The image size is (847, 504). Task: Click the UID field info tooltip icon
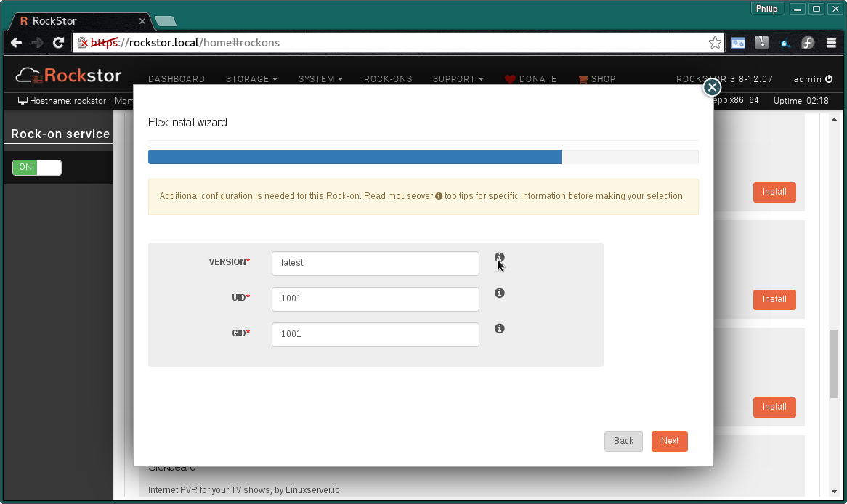[x=500, y=293]
